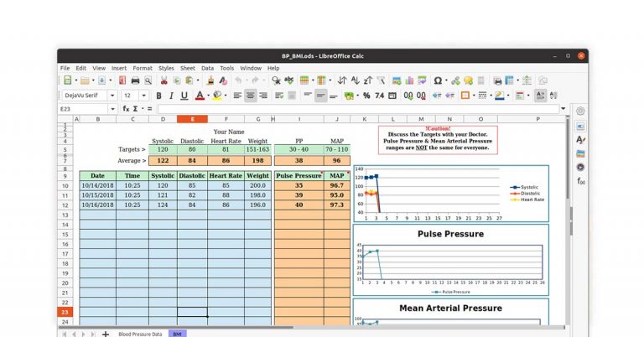Screen dimensions: 644x337
Task: Toggle Wrap Text
Action: tap(279, 96)
